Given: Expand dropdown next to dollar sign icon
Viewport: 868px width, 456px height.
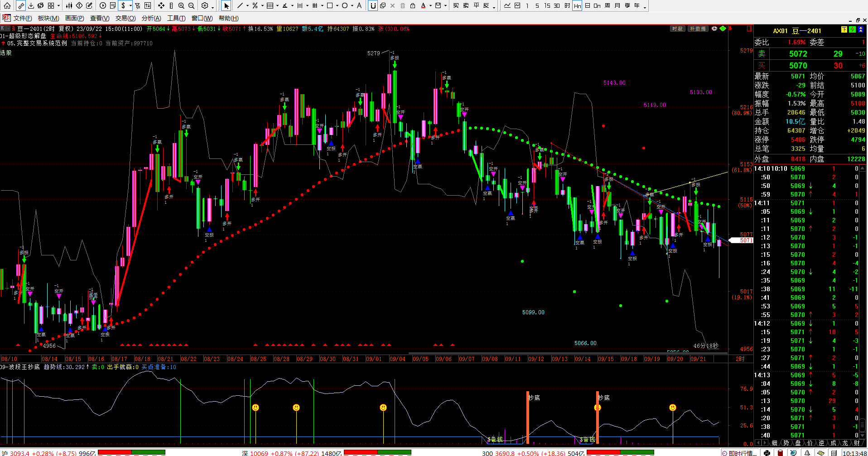Looking at the screenshot, I should [130, 5].
